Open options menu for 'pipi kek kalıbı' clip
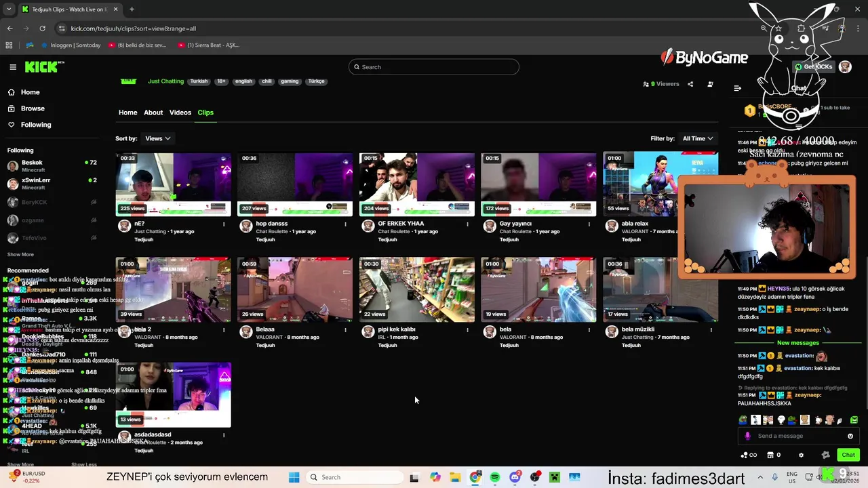This screenshot has height=488, width=868. (x=467, y=330)
